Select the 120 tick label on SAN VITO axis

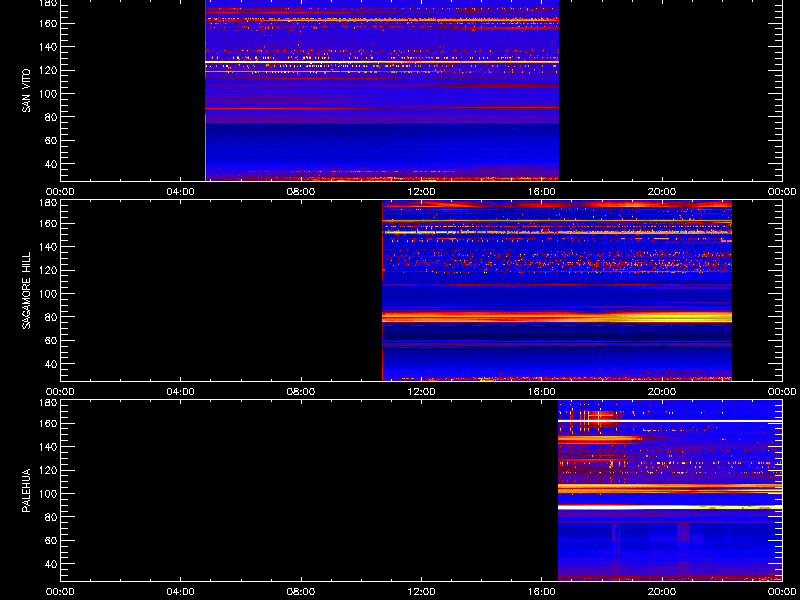(50, 70)
